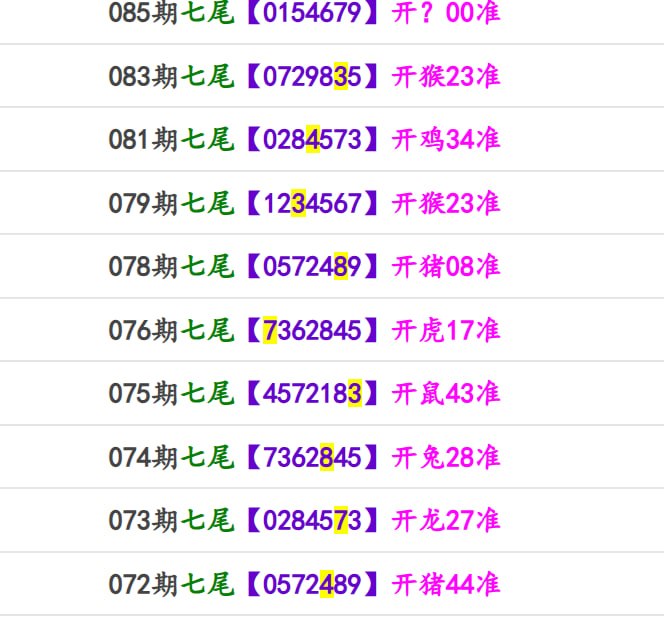
Task: Click the highlighted digit 3 in 075期 row
Action: (355, 393)
